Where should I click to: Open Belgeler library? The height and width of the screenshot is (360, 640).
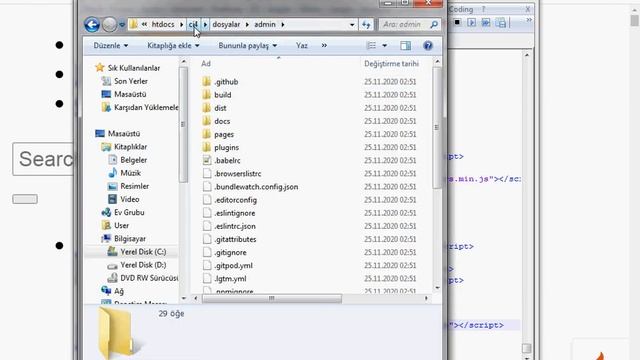[x=133, y=160]
